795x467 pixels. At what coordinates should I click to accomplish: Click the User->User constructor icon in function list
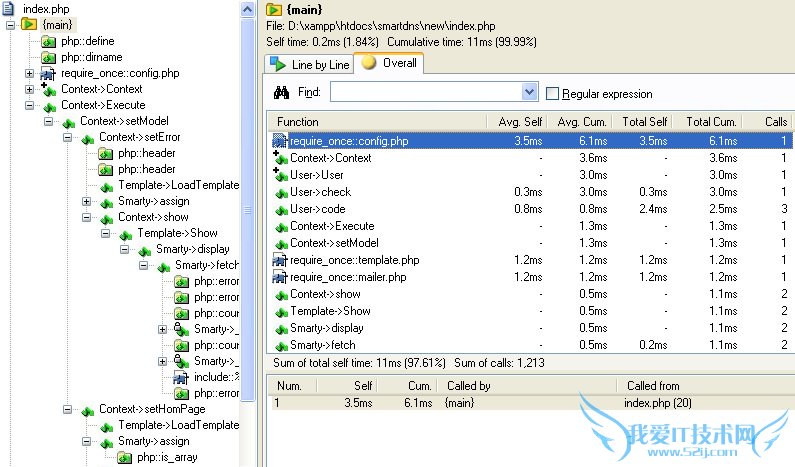tap(280, 174)
